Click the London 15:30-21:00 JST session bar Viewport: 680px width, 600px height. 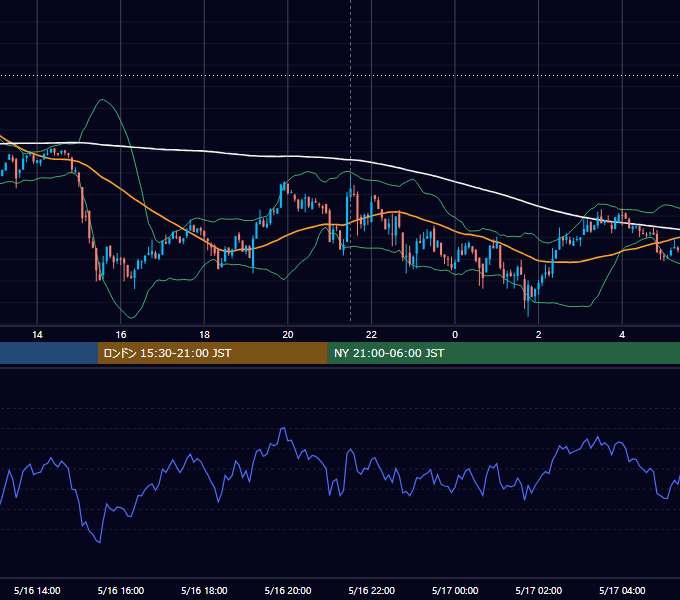212,353
